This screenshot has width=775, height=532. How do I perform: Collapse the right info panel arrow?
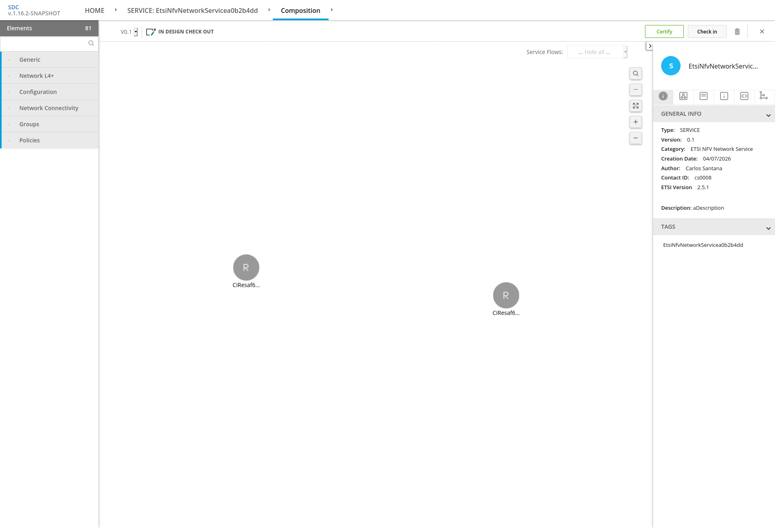pyautogui.click(x=649, y=46)
